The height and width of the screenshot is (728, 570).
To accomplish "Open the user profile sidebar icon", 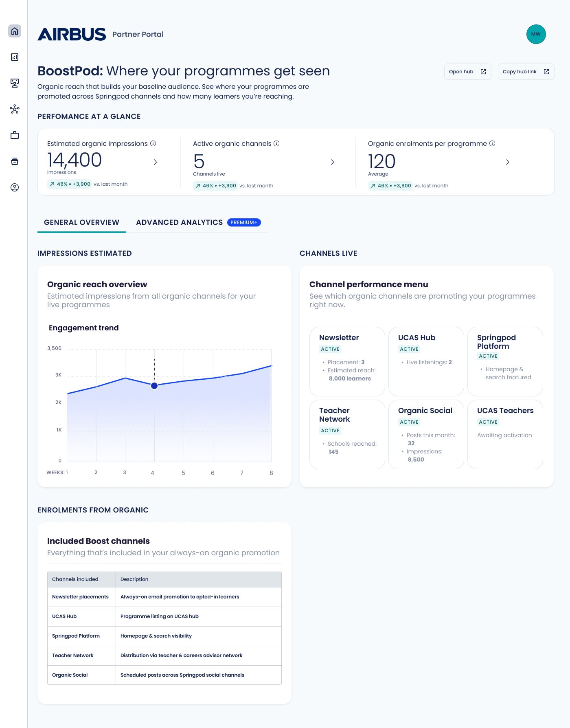I will click(15, 187).
